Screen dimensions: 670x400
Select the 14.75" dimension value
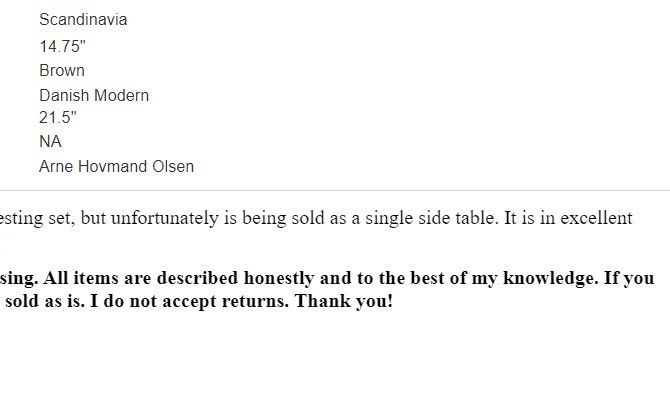tap(60, 46)
